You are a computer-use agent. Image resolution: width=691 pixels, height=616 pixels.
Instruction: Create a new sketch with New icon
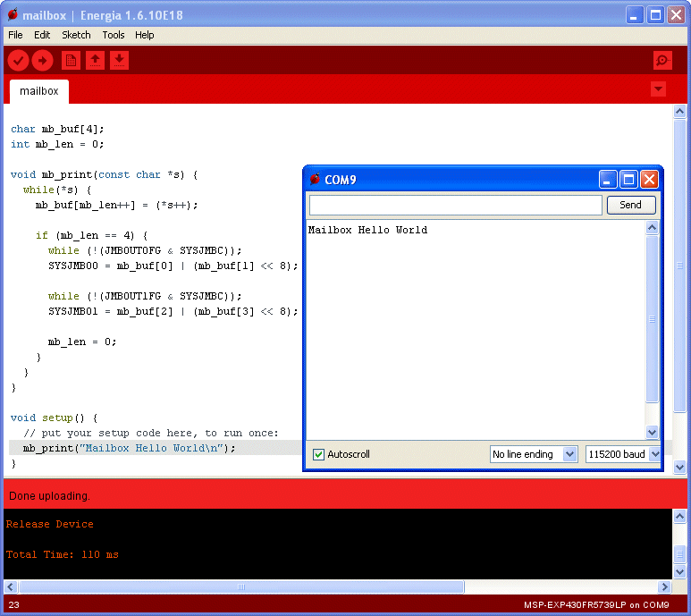[71, 61]
